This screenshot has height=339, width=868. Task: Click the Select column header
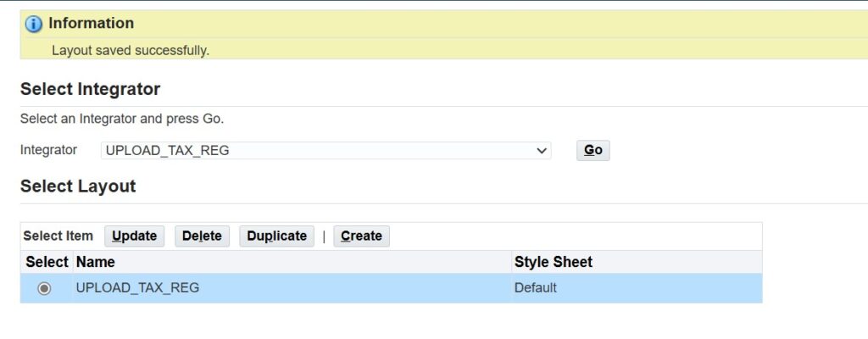(47, 262)
